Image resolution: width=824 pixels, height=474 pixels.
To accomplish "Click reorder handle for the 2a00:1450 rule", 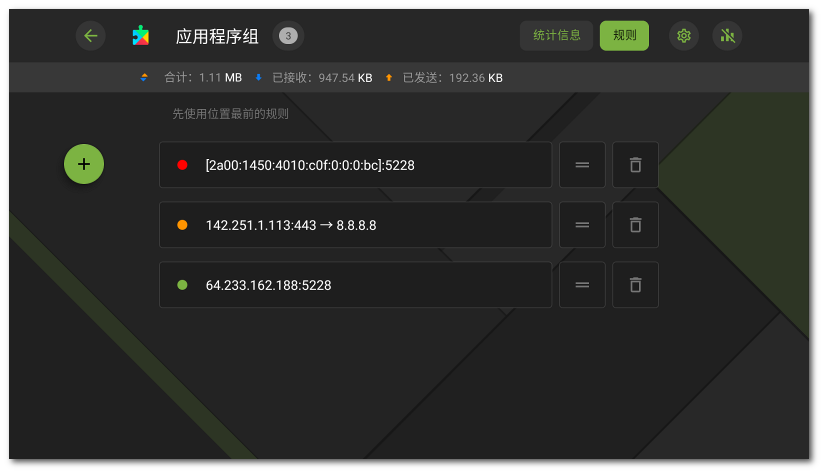I will [582, 165].
